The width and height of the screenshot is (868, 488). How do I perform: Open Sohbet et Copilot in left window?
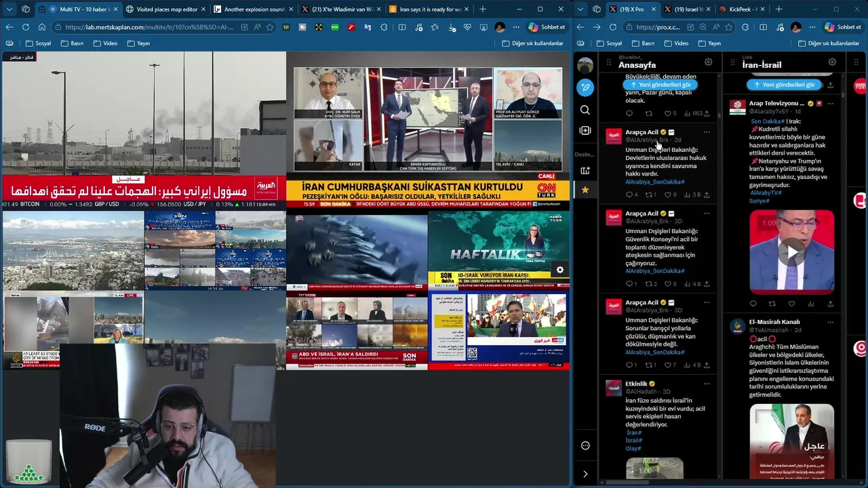click(x=547, y=27)
